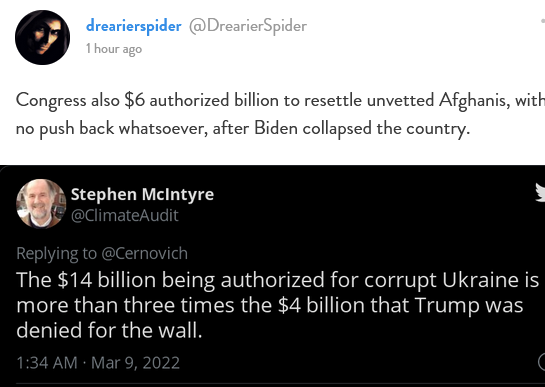Click the divider under the tweet timestamp
Screen dimensions: 545x387
coord(280,384)
